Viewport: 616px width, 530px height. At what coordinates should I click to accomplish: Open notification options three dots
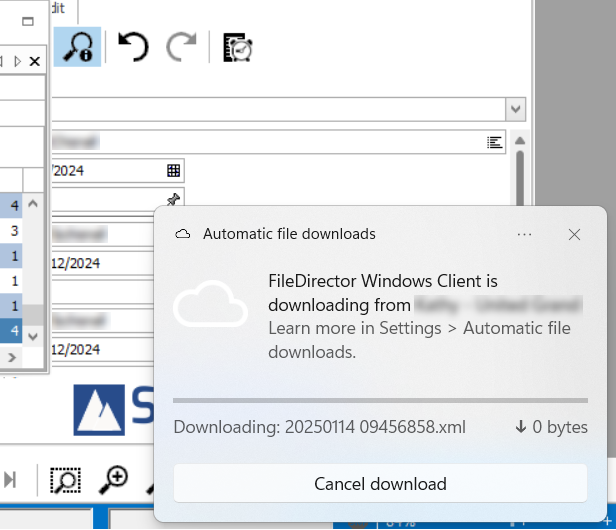524,235
